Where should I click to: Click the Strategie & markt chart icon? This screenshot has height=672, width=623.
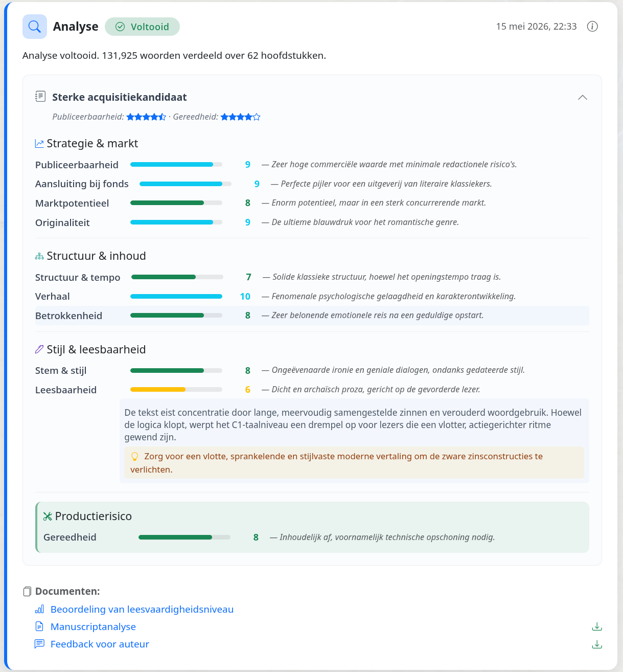click(x=39, y=144)
